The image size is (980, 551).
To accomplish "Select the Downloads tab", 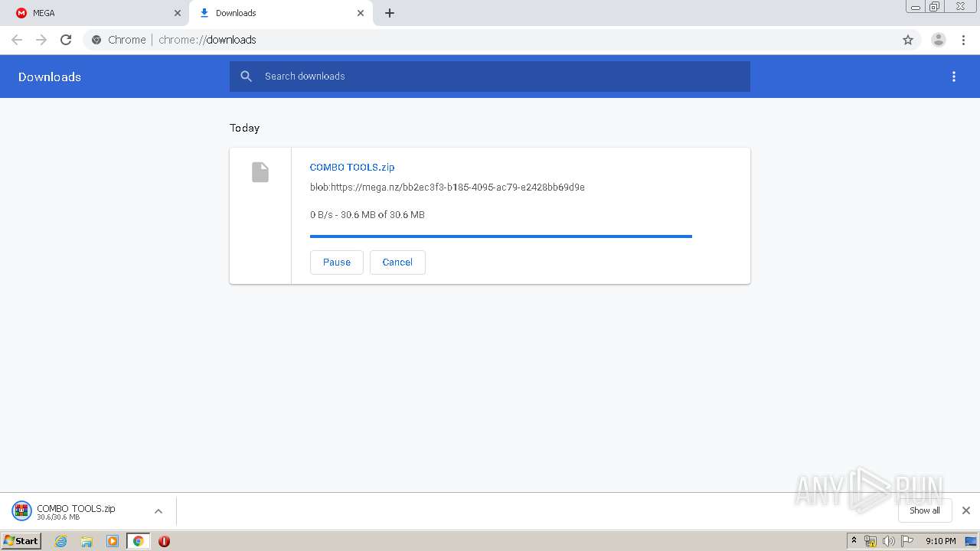I will pyautogui.click(x=280, y=13).
